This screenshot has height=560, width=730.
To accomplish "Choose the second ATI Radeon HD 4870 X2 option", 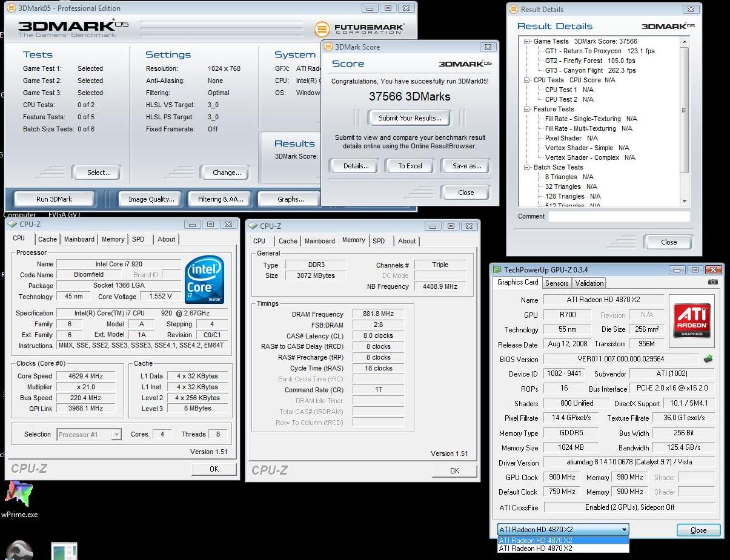I will [x=563, y=548].
